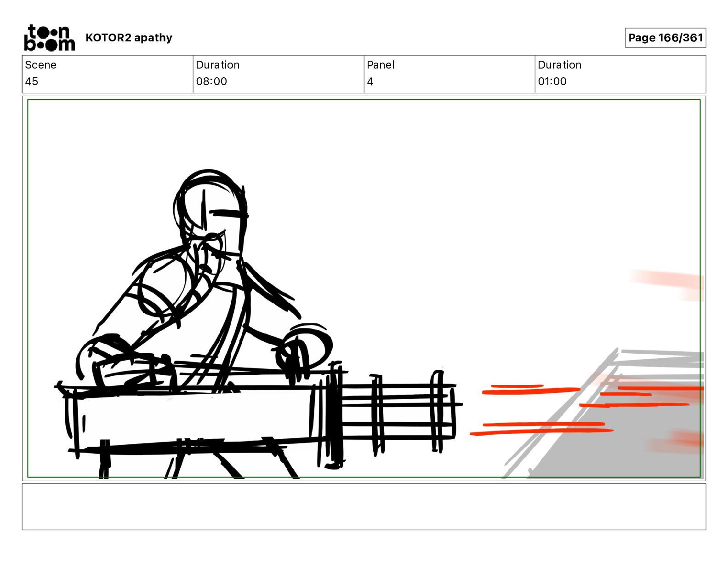
Task: Select the Panel number '4'
Action: pyautogui.click(x=370, y=81)
